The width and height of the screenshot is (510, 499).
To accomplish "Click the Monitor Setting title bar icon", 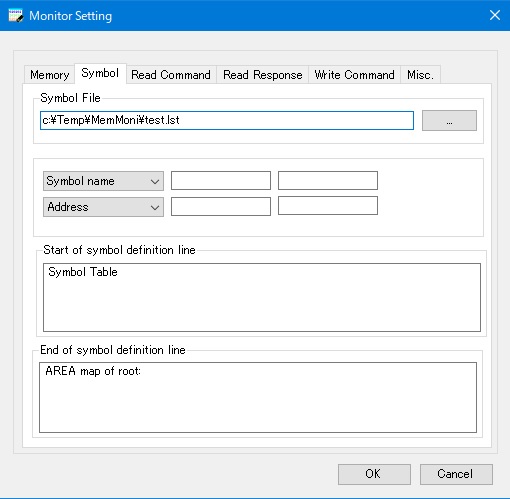I will tap(16, 16).
